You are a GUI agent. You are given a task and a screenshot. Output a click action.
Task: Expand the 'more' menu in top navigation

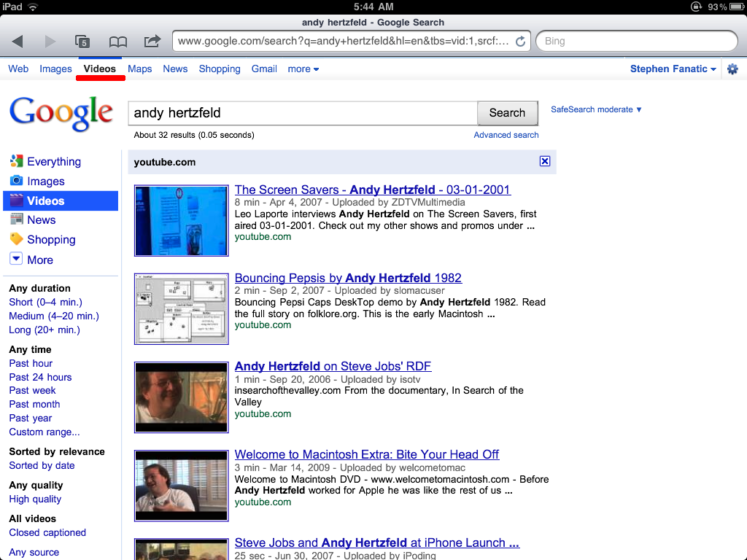303,69
